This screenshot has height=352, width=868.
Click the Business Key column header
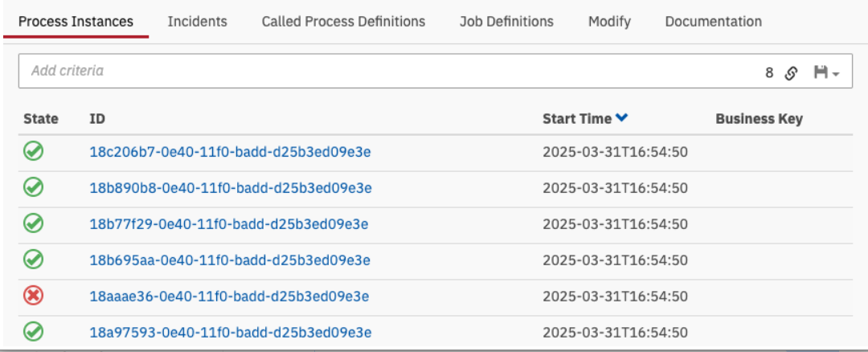pyautogui.click(x=759, y=119)
